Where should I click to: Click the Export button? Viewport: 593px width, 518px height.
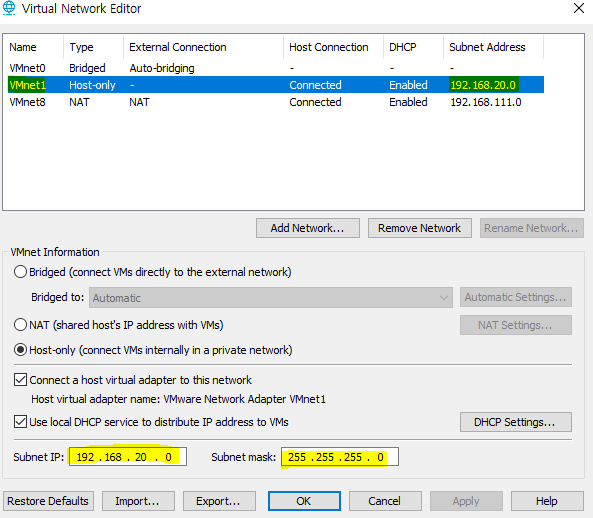[219, 501]
